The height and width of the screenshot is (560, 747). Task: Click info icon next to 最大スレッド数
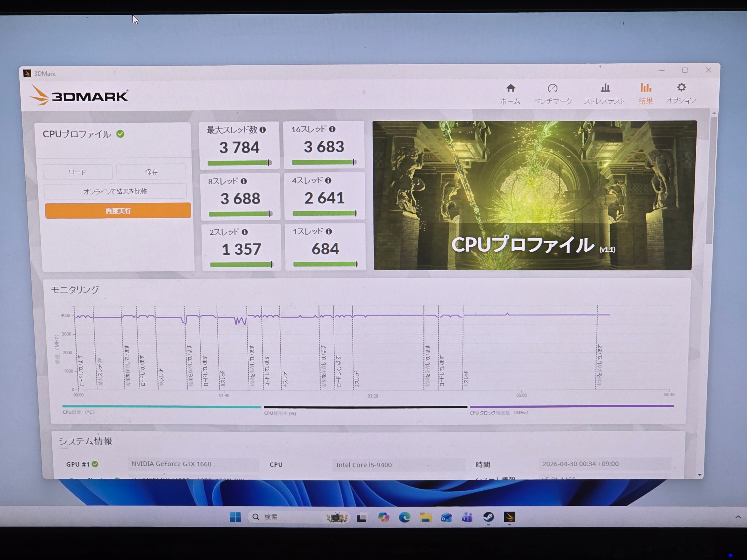[x=263, y=130]
